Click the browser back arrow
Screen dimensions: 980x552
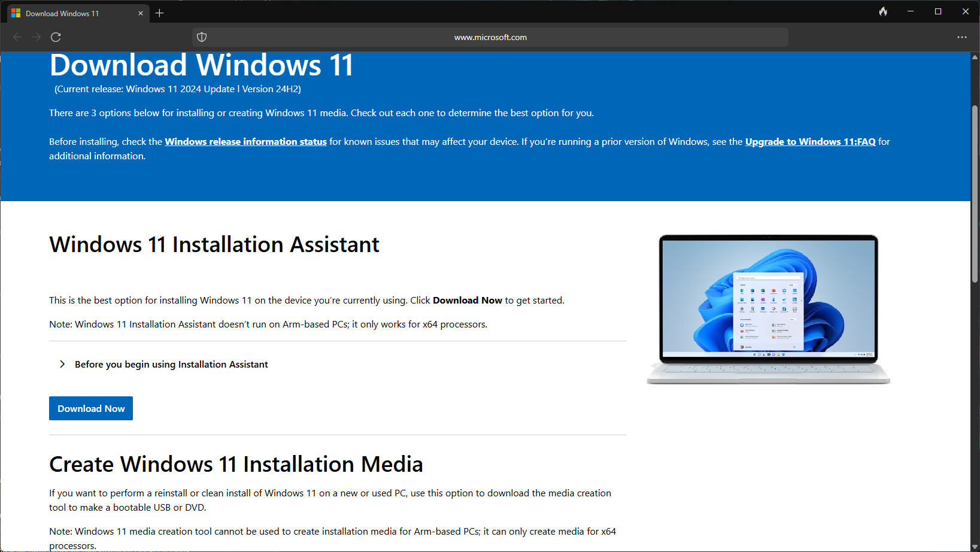coord(17,37)
